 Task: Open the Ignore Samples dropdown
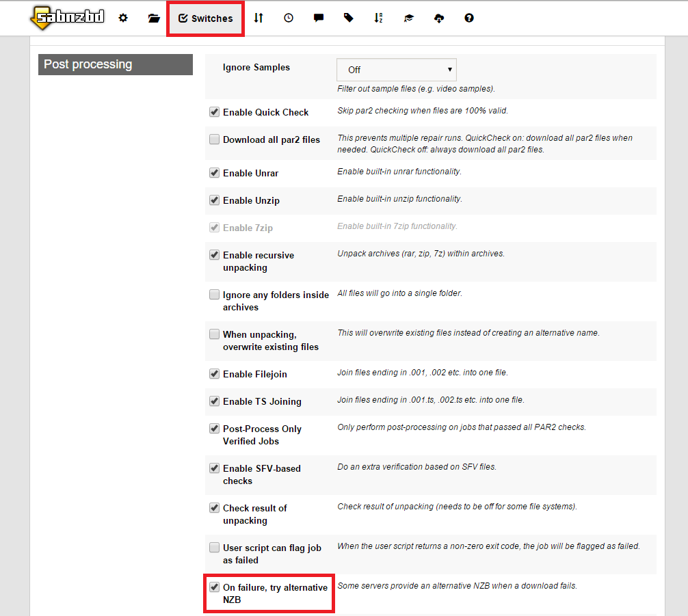coord(396,70)
